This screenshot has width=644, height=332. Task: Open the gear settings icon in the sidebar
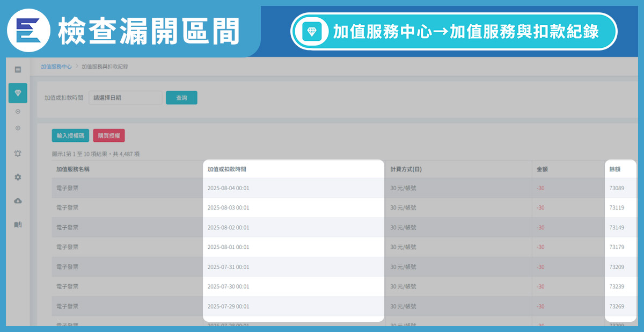tap(18, 177)
